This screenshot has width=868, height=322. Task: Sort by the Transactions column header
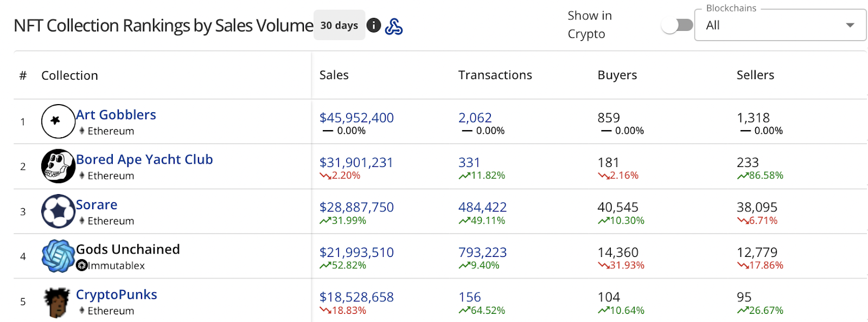click(495, 75)
